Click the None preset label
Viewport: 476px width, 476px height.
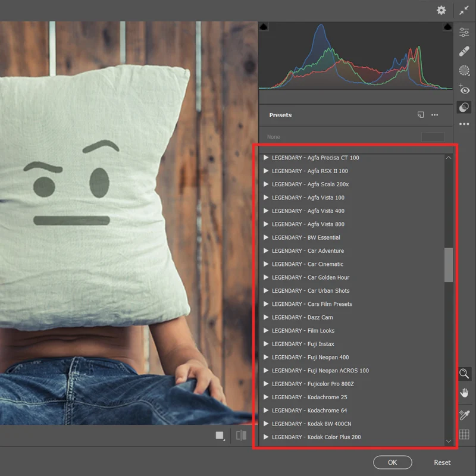(273, 137)
